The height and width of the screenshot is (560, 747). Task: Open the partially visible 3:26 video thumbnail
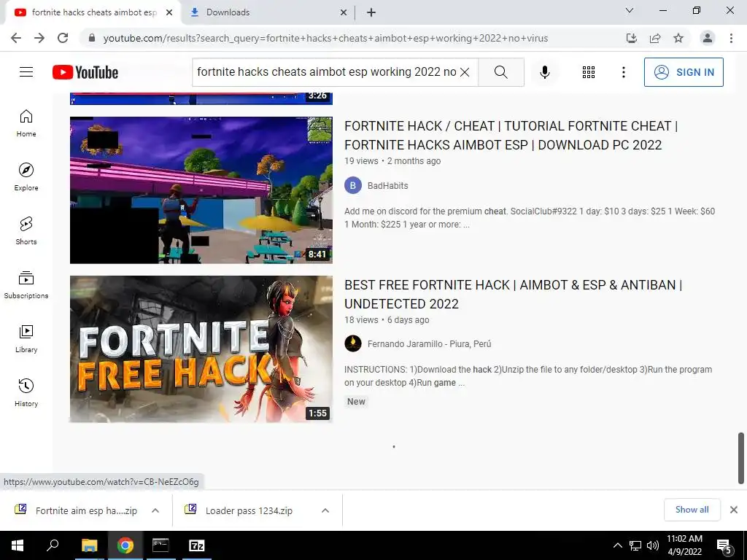(x=201, y=98)
